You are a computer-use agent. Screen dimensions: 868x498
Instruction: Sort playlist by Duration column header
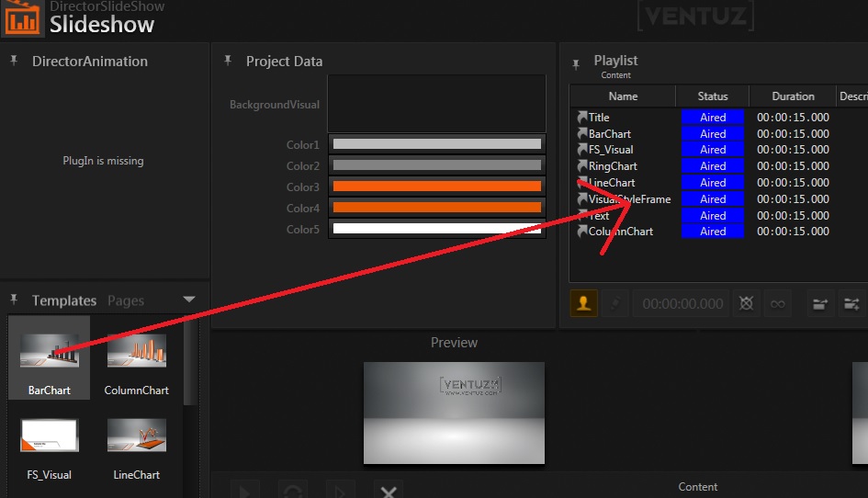[x=793, y=96]
